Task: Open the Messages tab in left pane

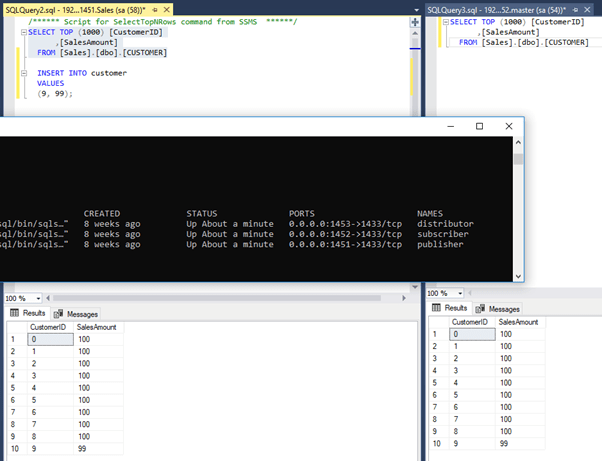Action: [x=75, y=313]
